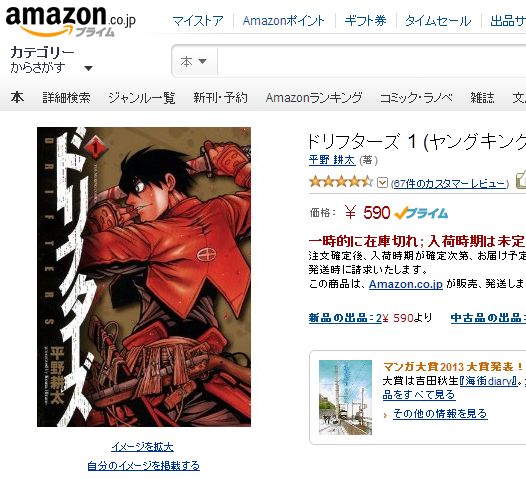Image resolution: width=526 pixels, height=479 pixels.
Task: Click the Prime checkmark badge beside the price
Action: pyautogui.click(x=421, y=213)
